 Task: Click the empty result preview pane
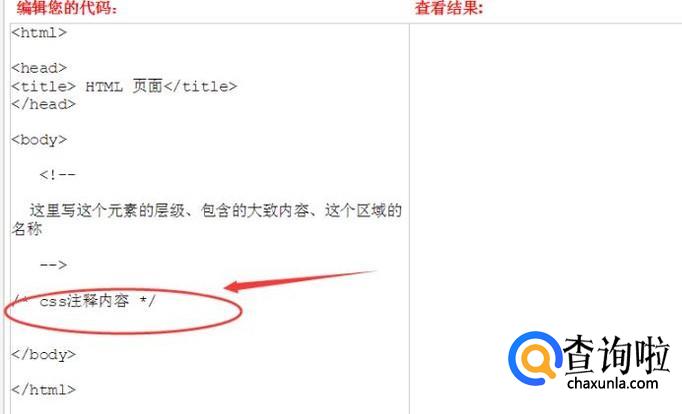tap(545, 174)
